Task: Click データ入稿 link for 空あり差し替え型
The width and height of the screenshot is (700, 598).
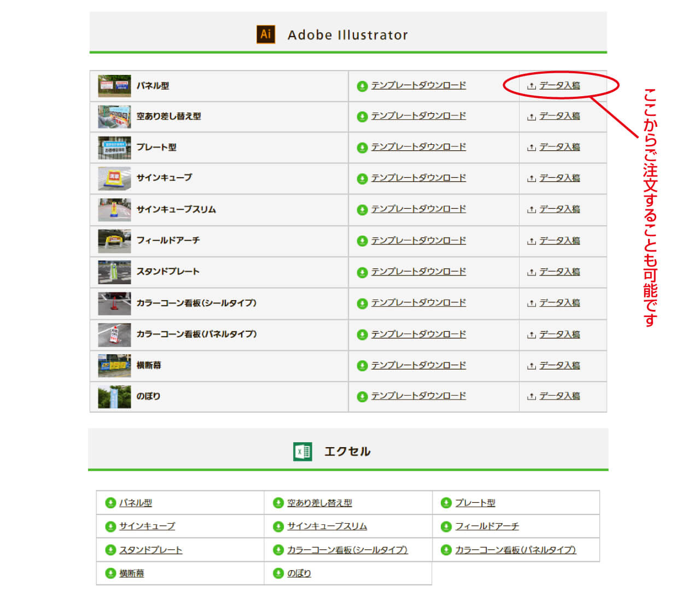Action: coord(559,116)
